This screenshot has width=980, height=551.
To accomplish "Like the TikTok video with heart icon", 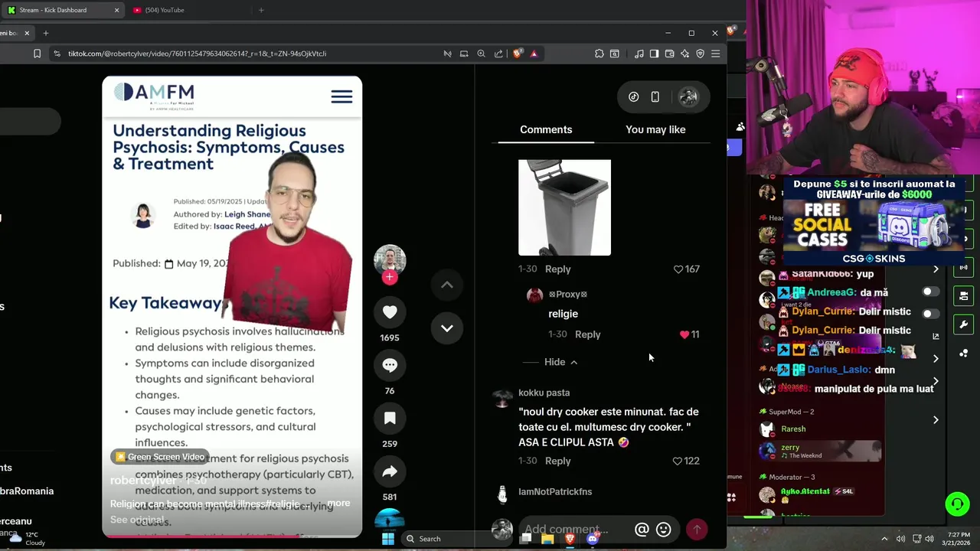I will coord(390,311).
